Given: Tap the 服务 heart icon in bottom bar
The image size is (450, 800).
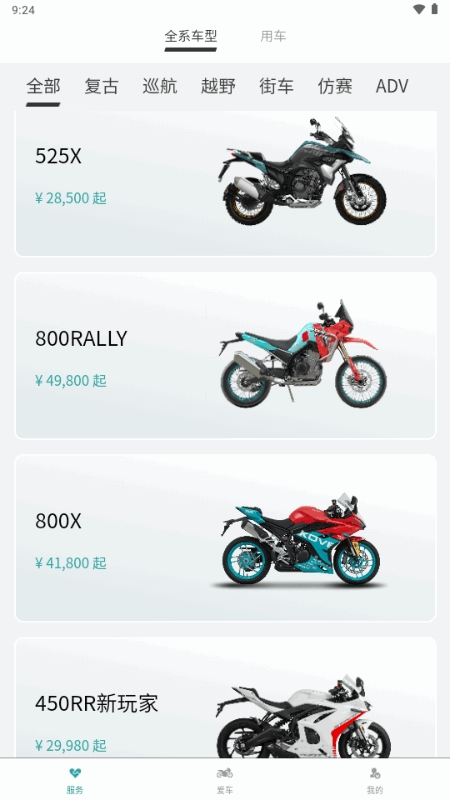Looking at the screenshot, I should 75,773.
